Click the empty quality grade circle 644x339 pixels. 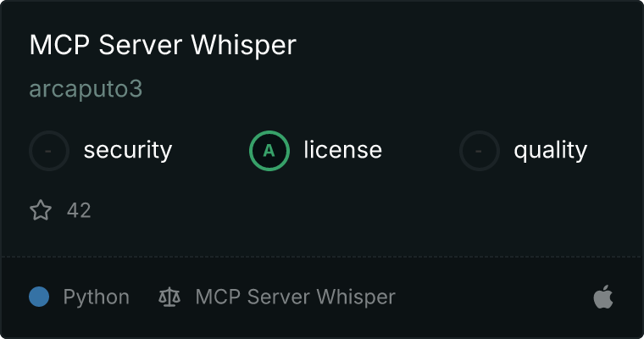[x=480, y=151]
